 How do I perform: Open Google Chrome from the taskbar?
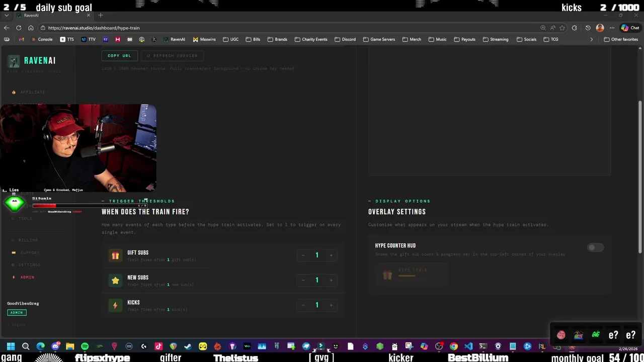pos(453,346)
